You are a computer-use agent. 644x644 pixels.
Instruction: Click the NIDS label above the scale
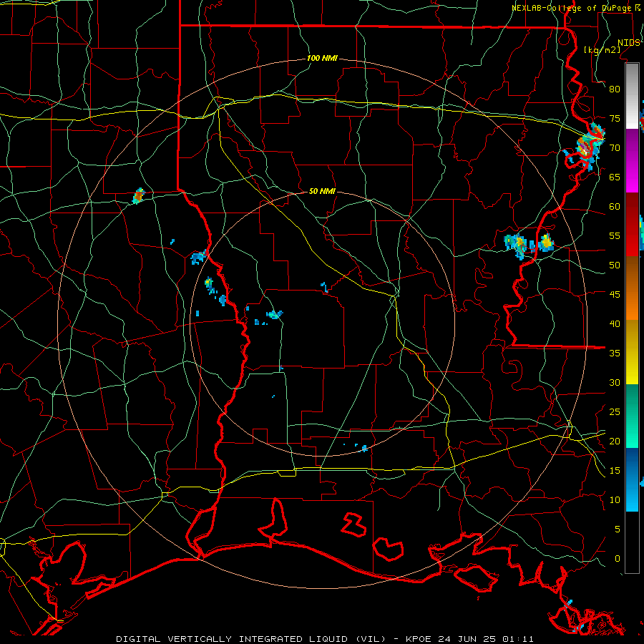pos(629,43)
